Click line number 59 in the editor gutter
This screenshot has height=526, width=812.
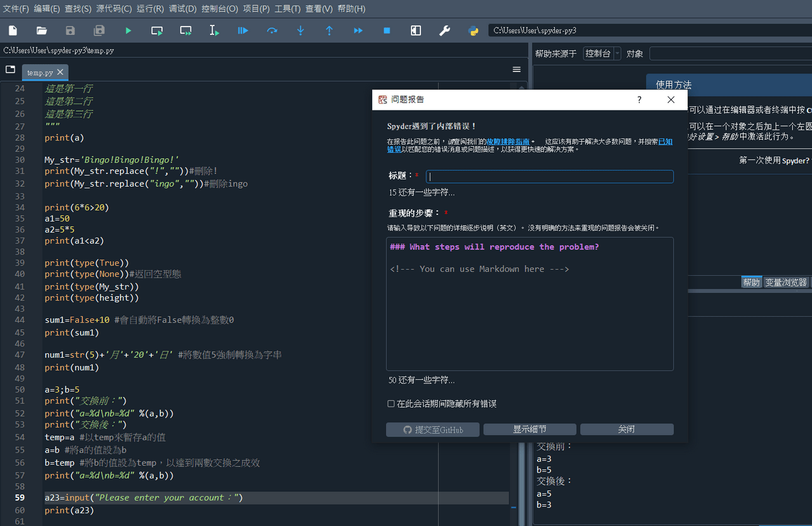pos(20,497)
